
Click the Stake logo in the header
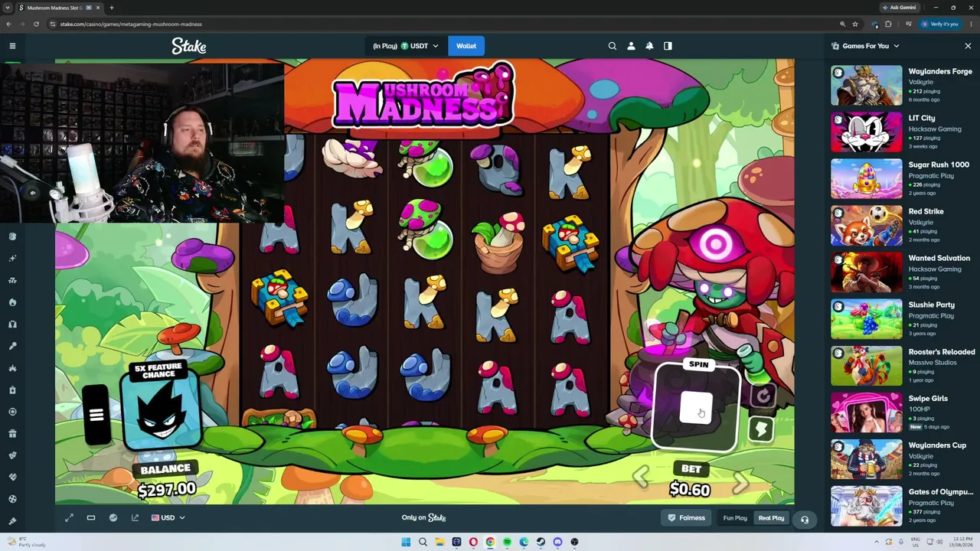click(x=188, y=46)
